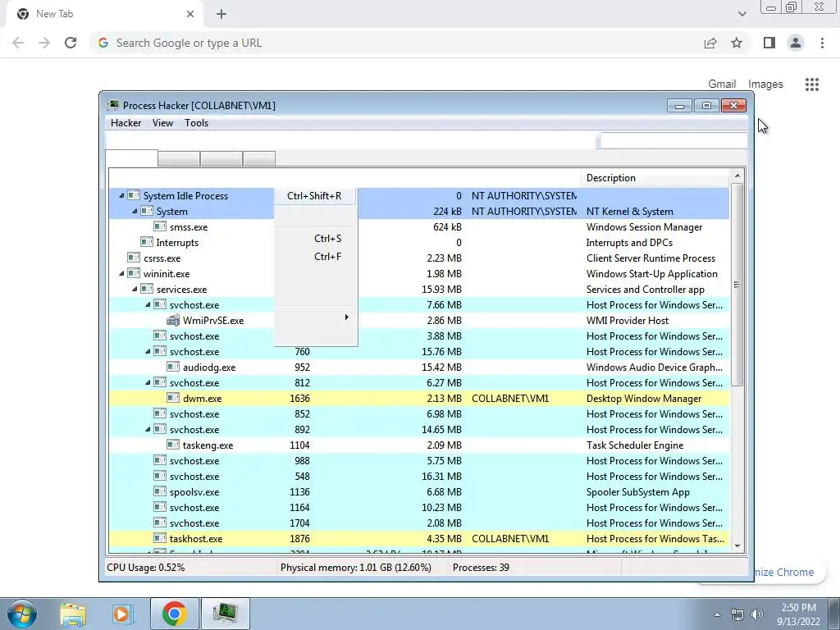This screenshot has width=840, height=630.
Task: Collapse the System Idle Process tree node
Action: (x=121, y=195)
